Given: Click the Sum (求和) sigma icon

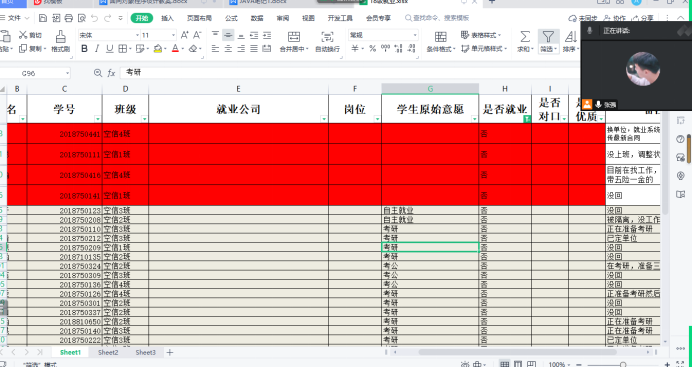Looking at the screenshot, I should [525, 36].
